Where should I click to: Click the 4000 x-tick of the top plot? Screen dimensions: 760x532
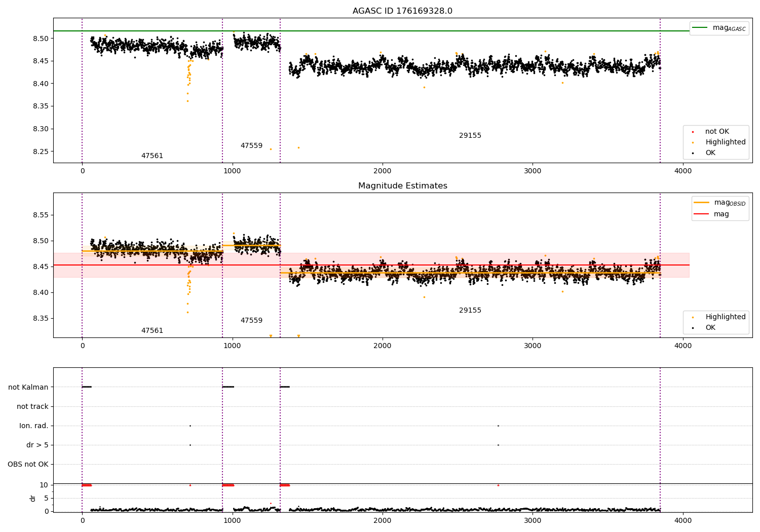coord(683,171)
